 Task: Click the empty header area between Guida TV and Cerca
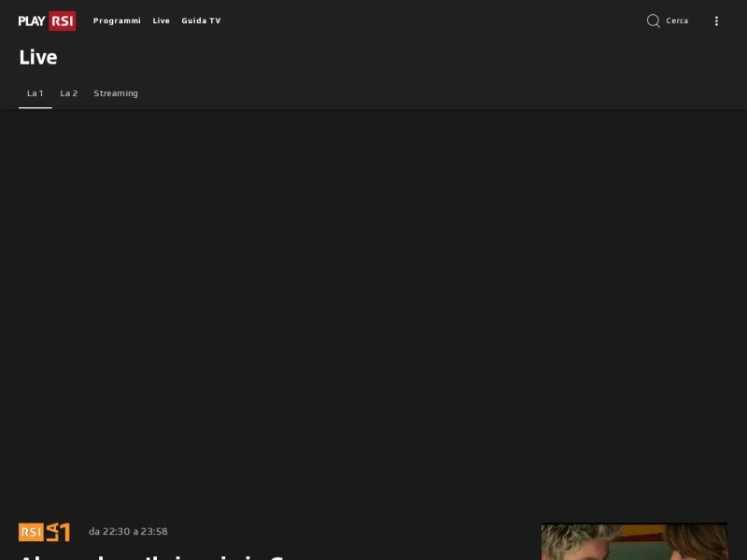tap(433, 21)
